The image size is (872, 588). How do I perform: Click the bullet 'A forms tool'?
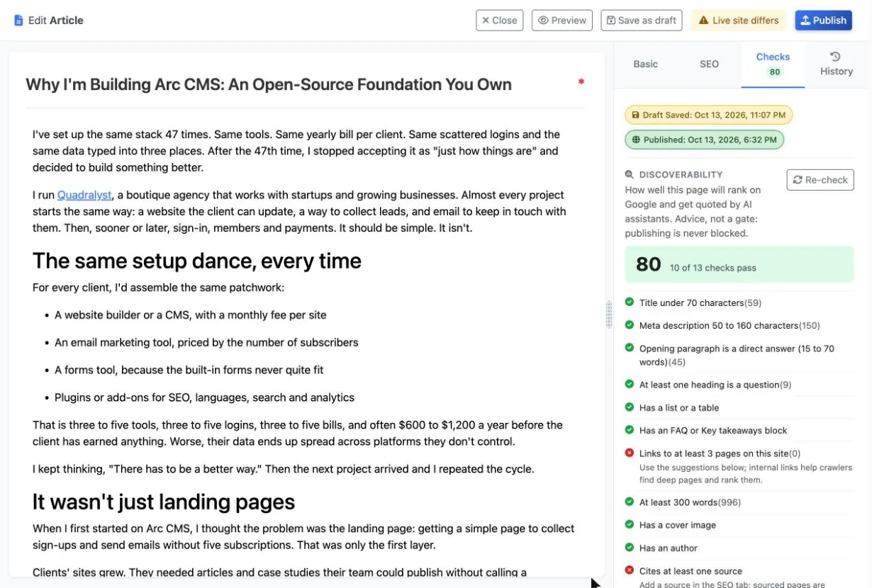pyautogui.click(x=189, y=370)
